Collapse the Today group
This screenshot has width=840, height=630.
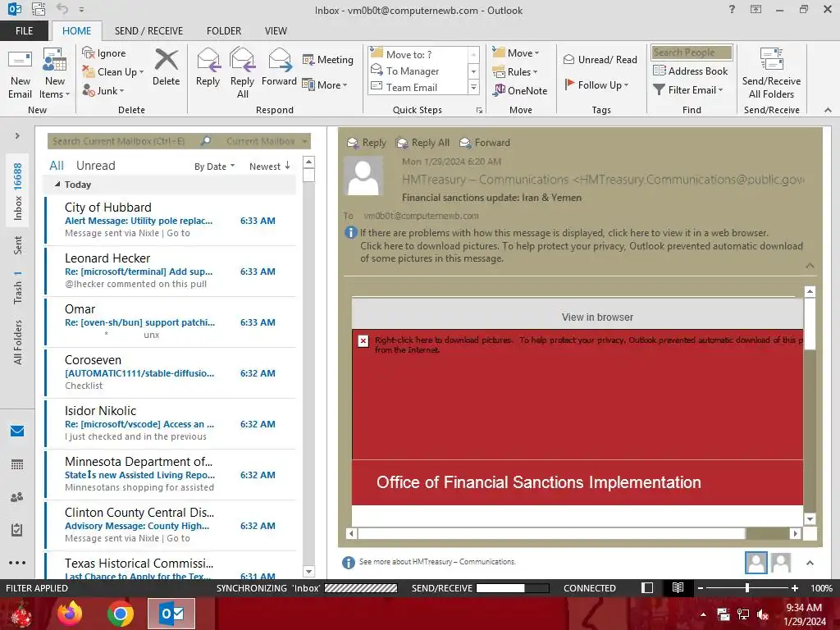[57, 185]
